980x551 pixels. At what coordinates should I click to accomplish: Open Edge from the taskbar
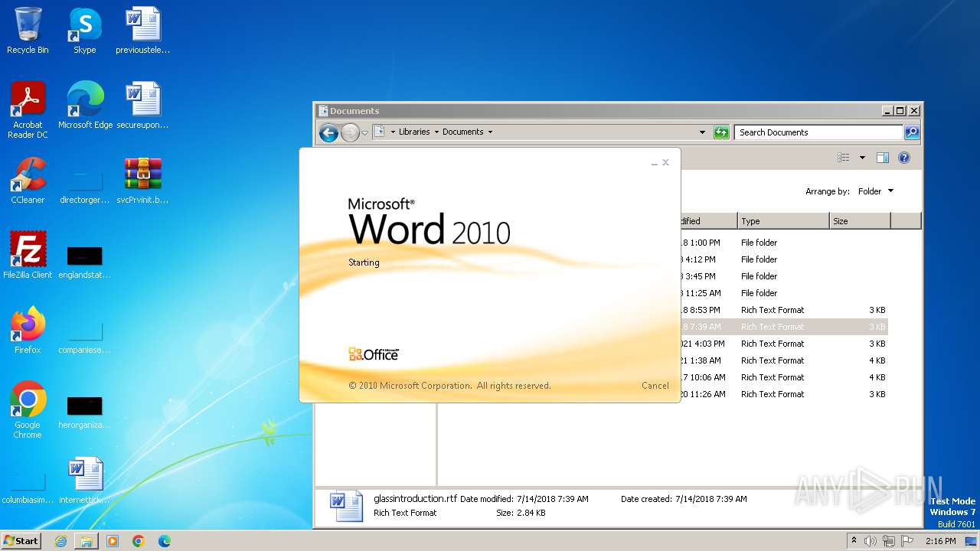pyautogui.click(x=165, y=541)
